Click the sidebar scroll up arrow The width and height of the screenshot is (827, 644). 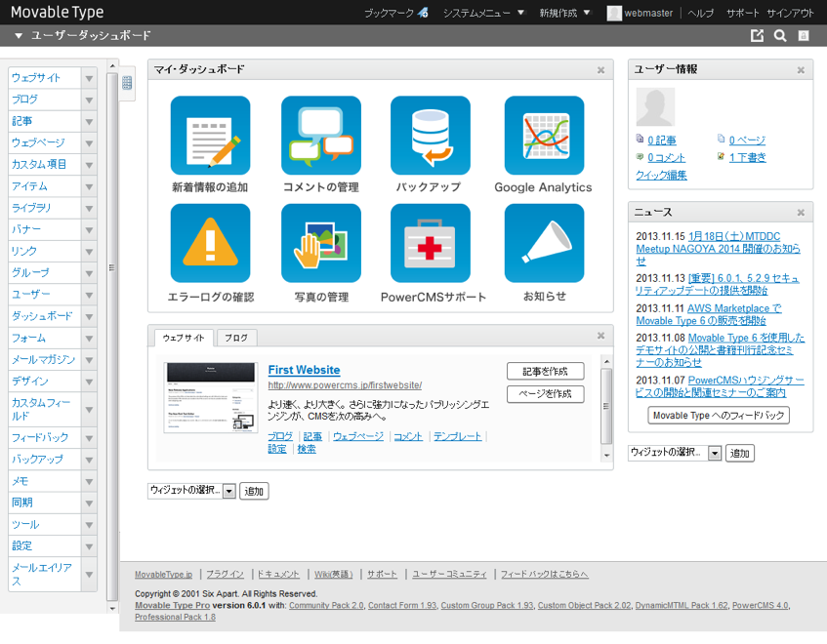coord(112,66)
